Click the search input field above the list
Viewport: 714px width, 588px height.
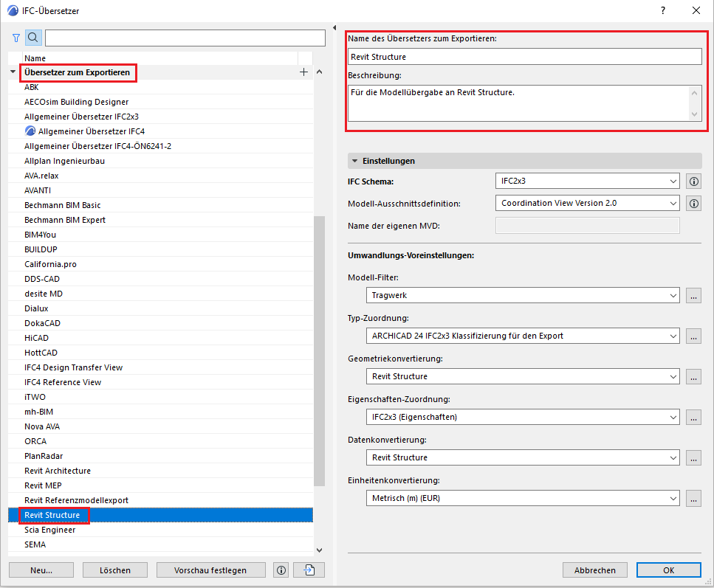click(185, 37)
